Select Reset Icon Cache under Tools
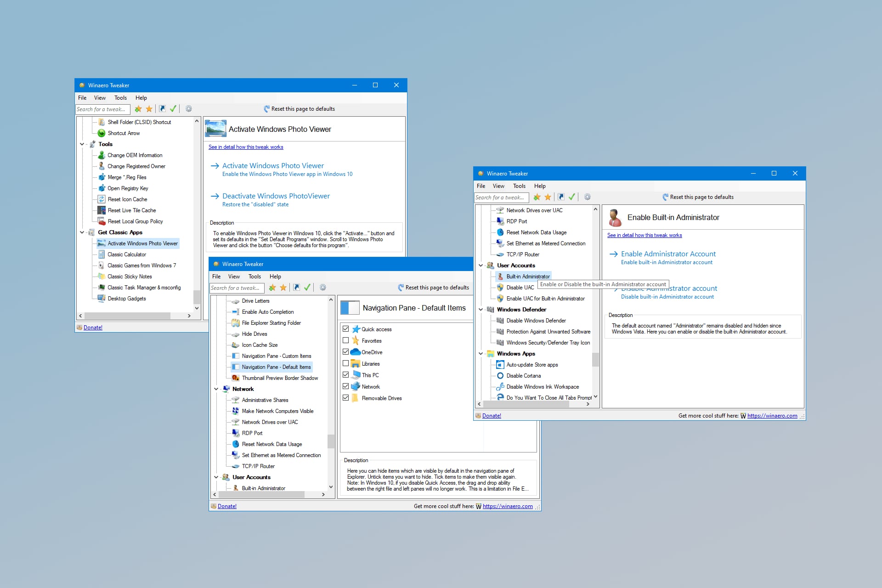 pyautogui.click(x=127, y=199)
